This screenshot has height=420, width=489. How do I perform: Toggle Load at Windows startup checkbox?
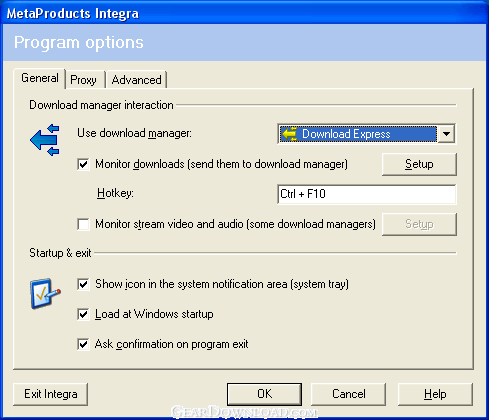click(x=83, y=314)
